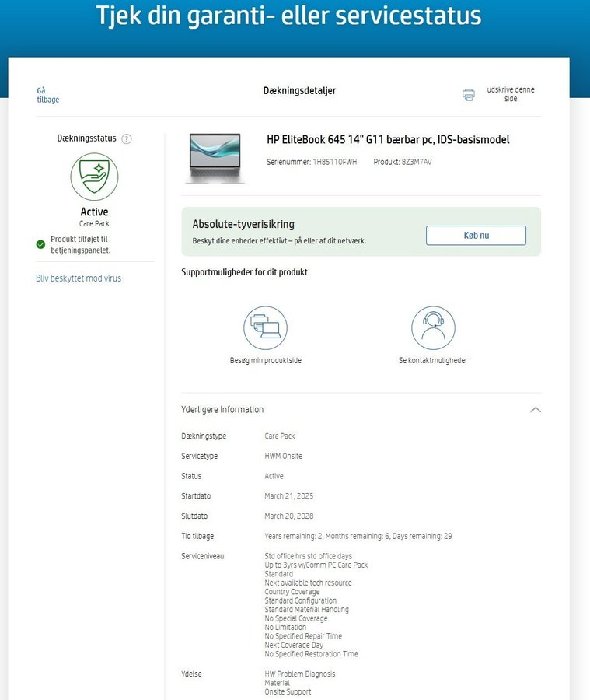This screenshot has height=700, width=590.
Task: Click the Køb nu button
Action: coord(476,235)
